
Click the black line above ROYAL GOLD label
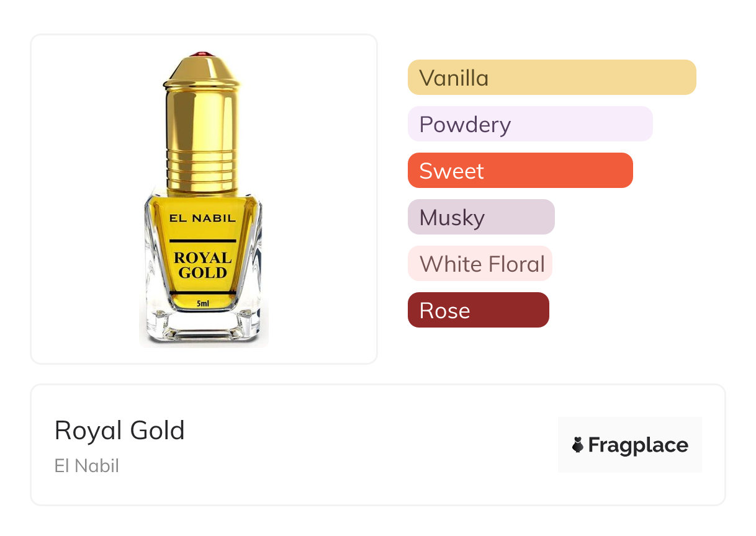tap(202, 240)
